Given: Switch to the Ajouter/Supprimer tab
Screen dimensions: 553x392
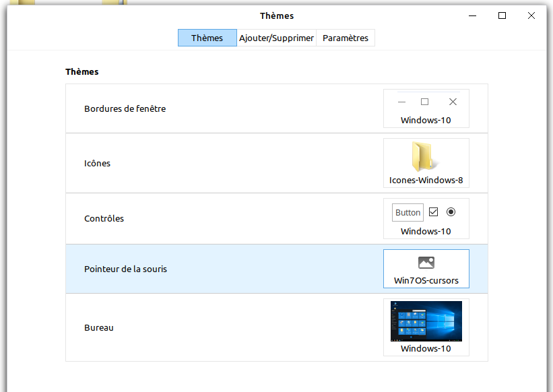Looking at the screenshot, I should pos(276,38).
